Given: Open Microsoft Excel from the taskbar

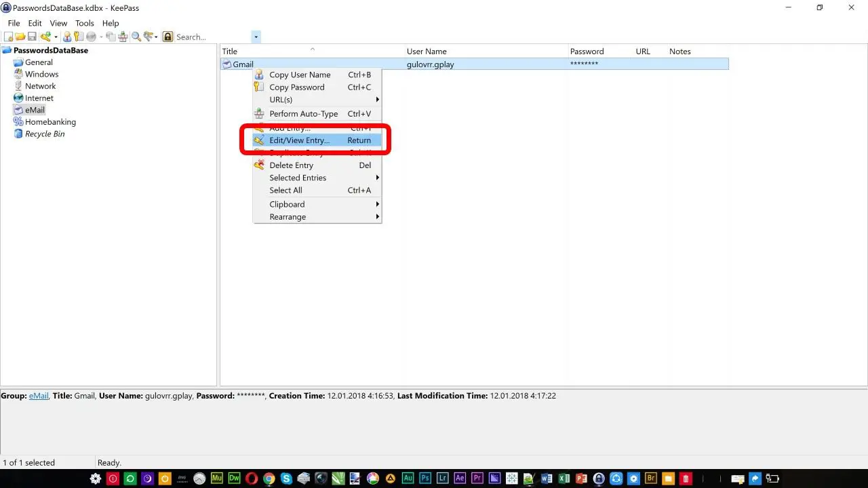Looking at the screenshot, I should pos(564,478).
